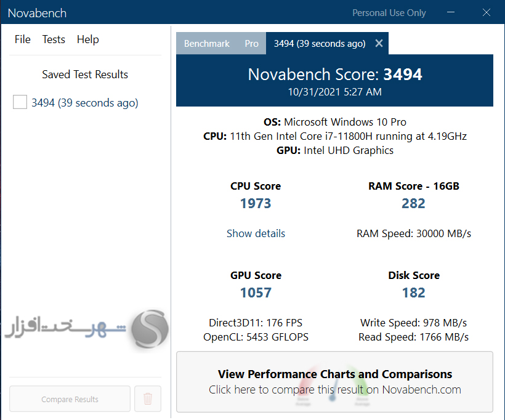Screen dimensions: 505x420
Task: Switch to the Pro tab
Action: [x=251, y=44]
